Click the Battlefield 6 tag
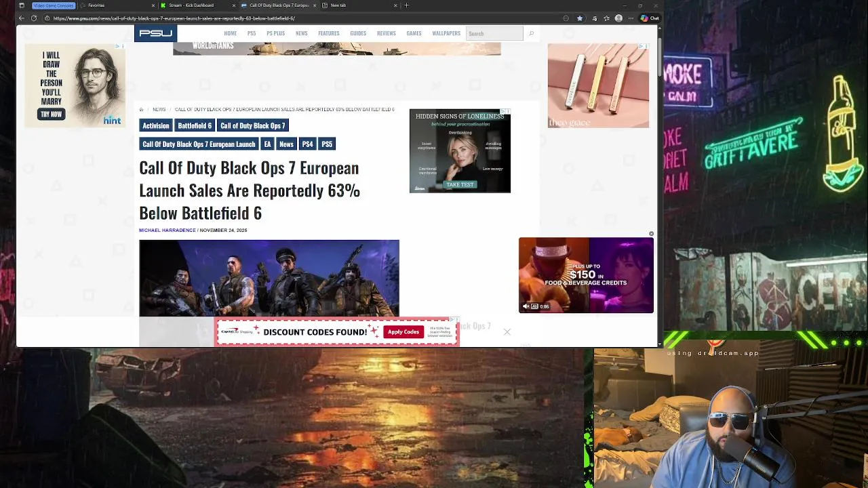The width and height of the screenshot is (868, 488). click(195, 125)
